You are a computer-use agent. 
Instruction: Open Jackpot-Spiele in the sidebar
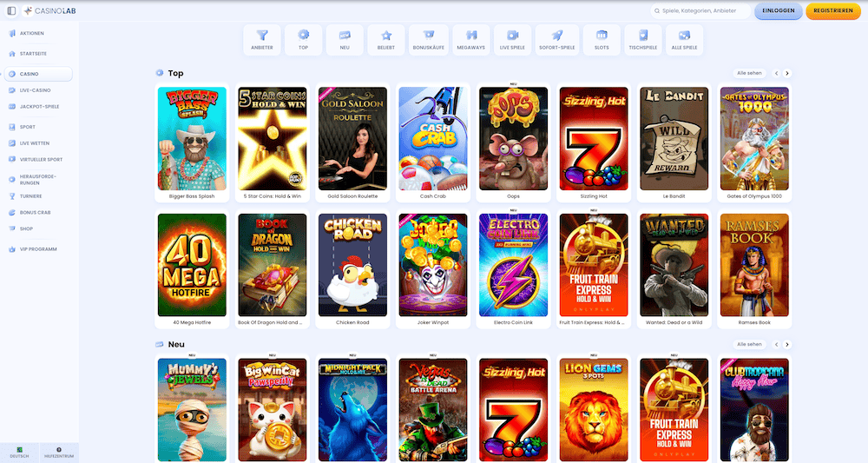click(x=37, y=106)
